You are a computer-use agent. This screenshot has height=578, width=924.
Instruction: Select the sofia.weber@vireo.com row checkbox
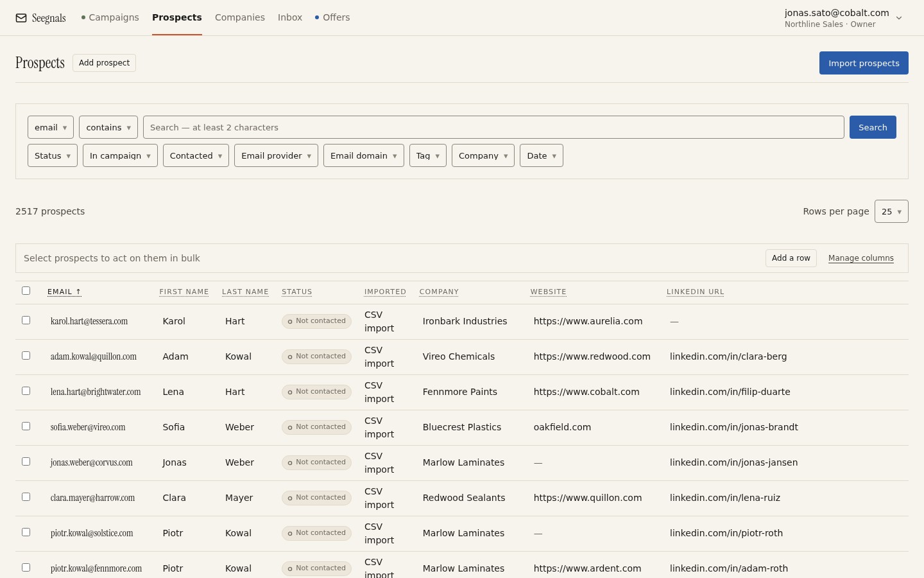pos(26,426)
